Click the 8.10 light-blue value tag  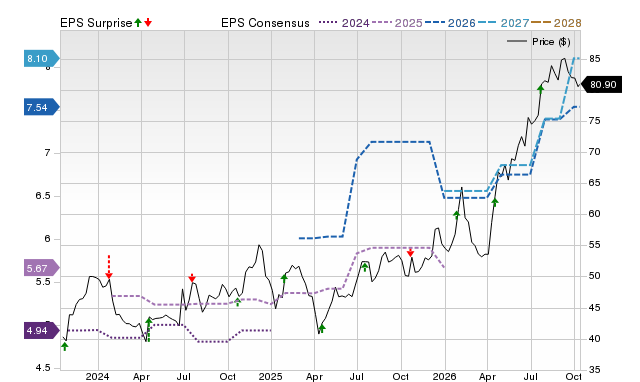41,59
